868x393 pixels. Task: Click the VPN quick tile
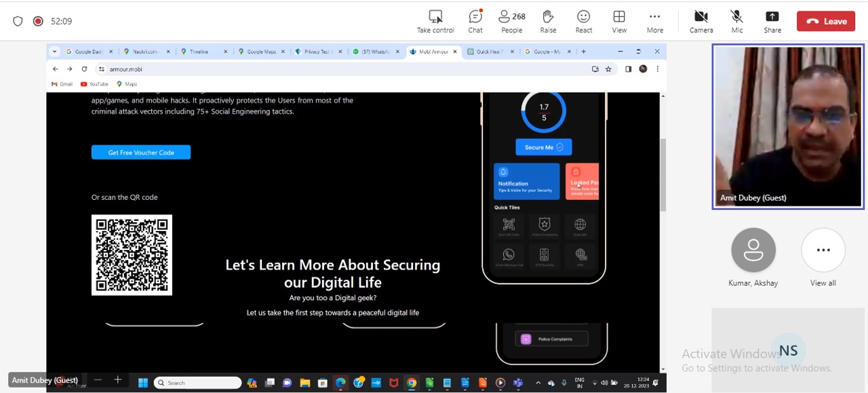pyautogui.click(x=580, y=257)
